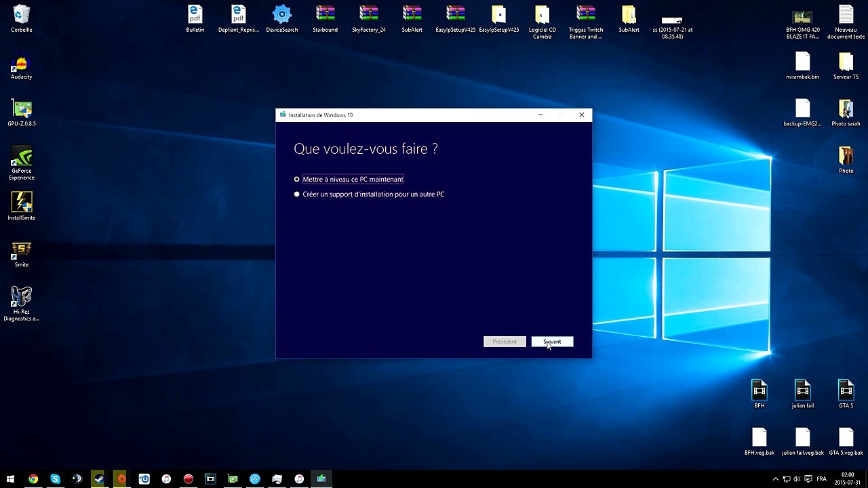Open Skype from the taskbar
868x488 pixels.
click(56, 479)
